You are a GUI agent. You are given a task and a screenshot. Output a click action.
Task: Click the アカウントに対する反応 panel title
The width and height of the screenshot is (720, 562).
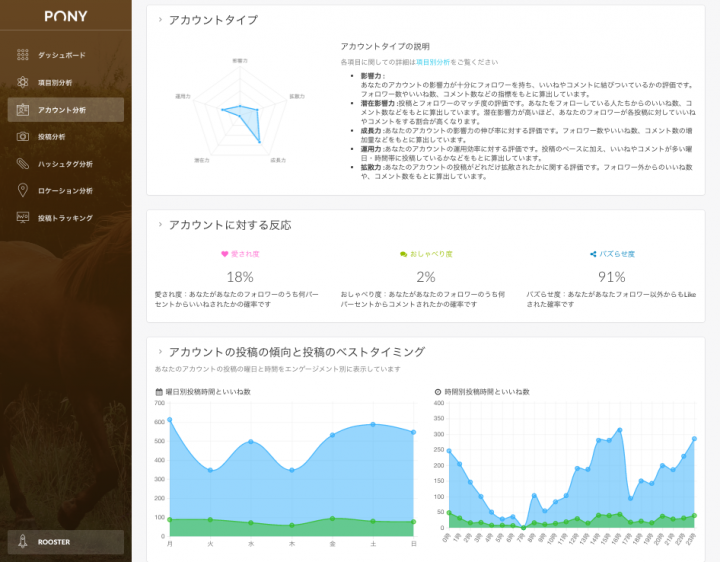(x=230, y=225)
